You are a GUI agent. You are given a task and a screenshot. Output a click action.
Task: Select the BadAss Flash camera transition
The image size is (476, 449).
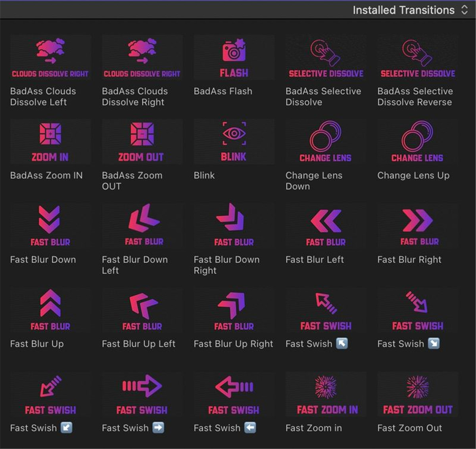click(234, 58)
